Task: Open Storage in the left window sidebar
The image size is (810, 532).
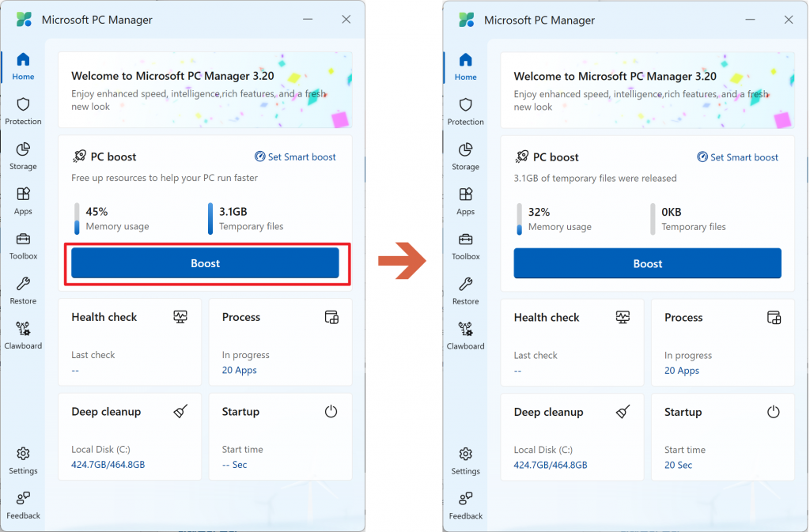Action: pyautogui.click(x=23, y=157)
